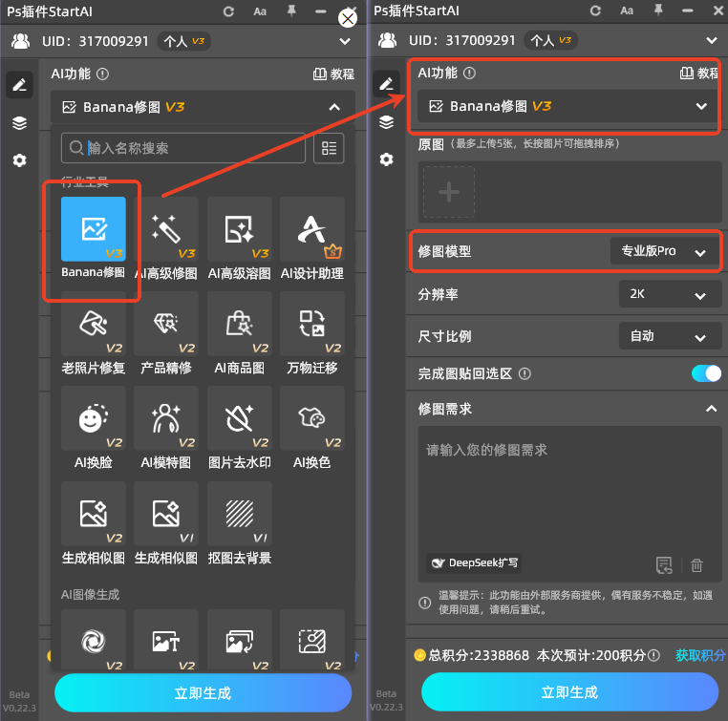The height and width of the screenshot is (721, 728).
Task: Expand account chevron in left panel UID row
Action: 345,41
